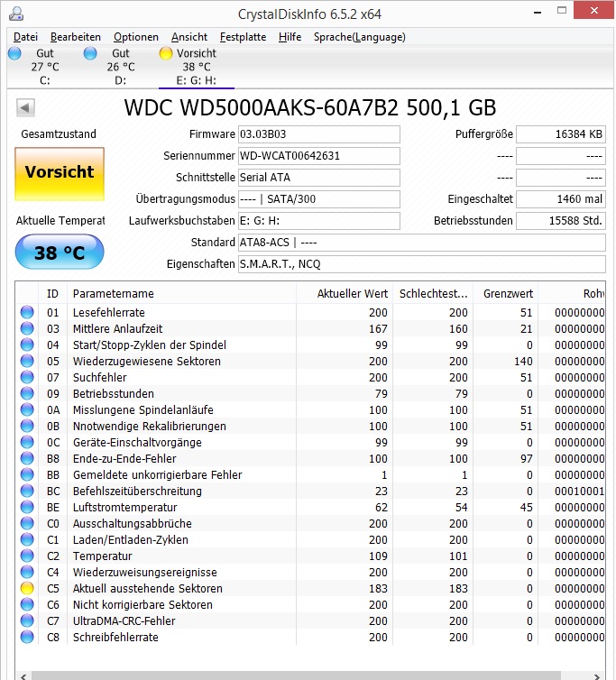Click raw value 00010001 in row BC

coord(579,492)
